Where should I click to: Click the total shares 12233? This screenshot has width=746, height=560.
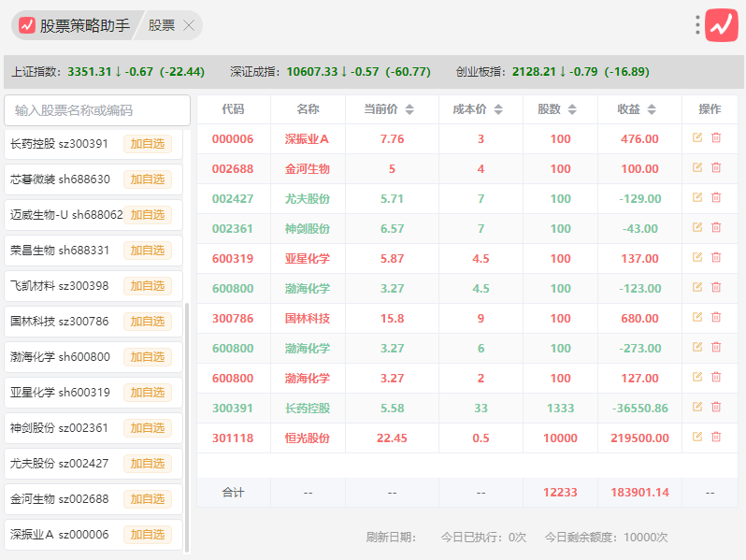coord(560,493)
